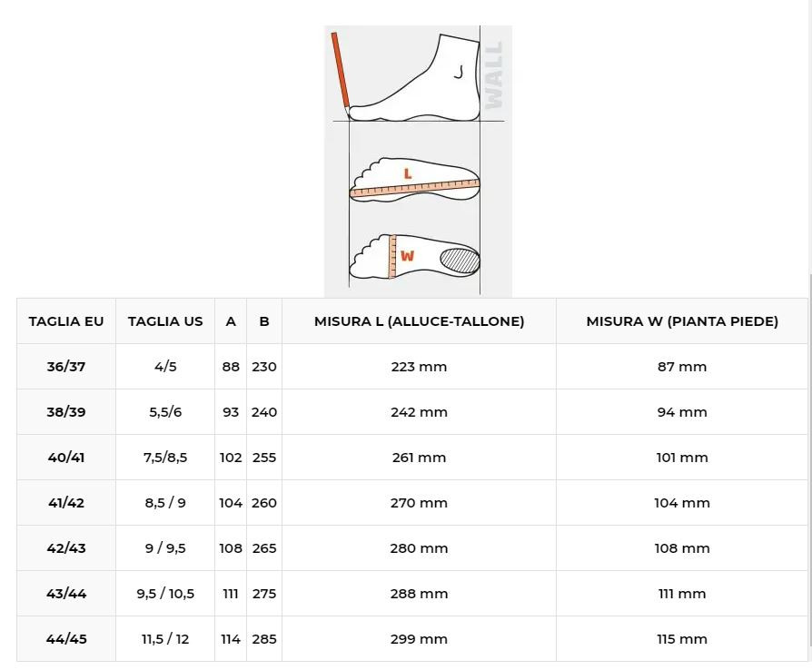Image resolution: width=812 pixels, height=670 pixels.
Task: Click the WALL label in the diagram
Action: pyautogui.click(x=493, y=75)
